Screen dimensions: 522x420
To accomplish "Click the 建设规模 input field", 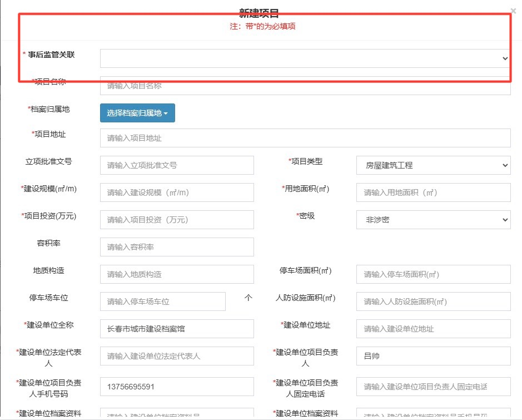I will (177, 192).
